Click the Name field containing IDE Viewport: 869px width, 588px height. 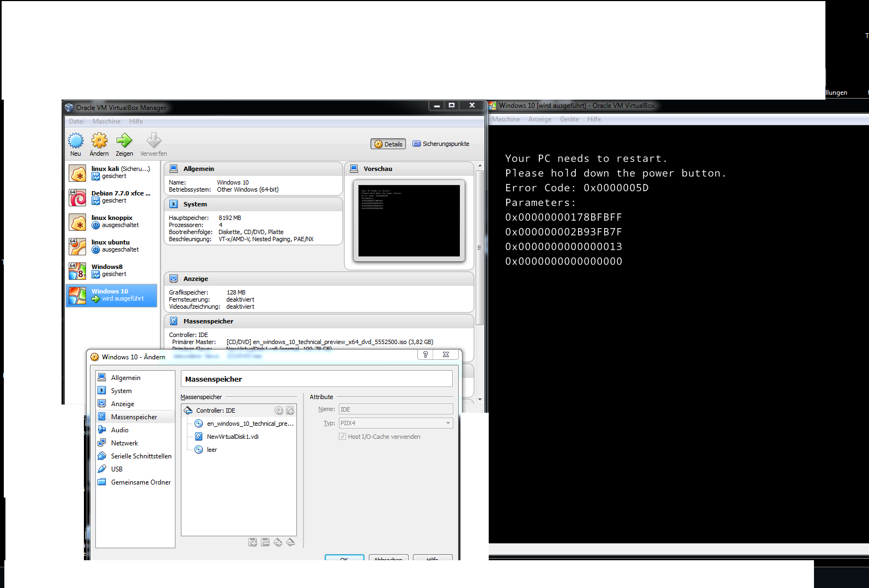tap(396, 409)
